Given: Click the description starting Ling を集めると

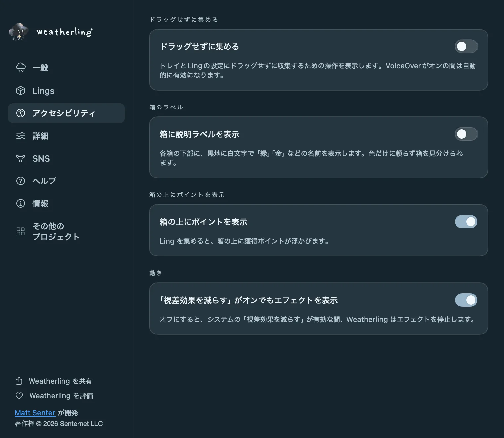Looking at the screenshot, I should 244,241.
